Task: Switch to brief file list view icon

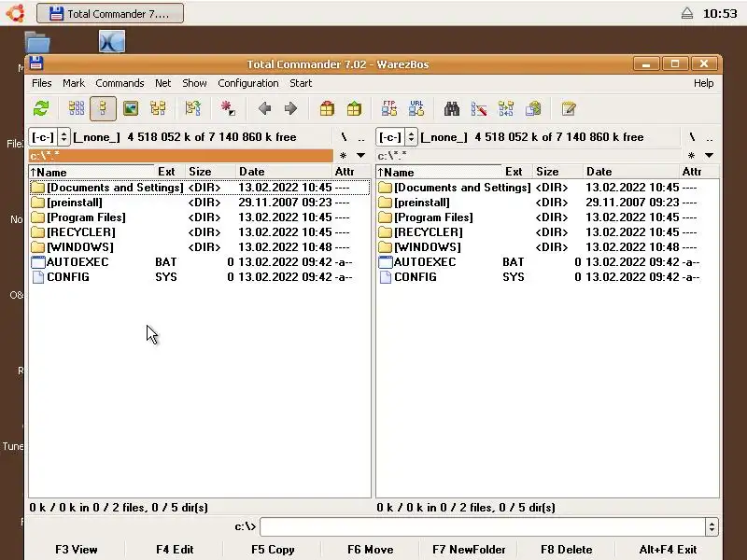Action: [77, 108]
